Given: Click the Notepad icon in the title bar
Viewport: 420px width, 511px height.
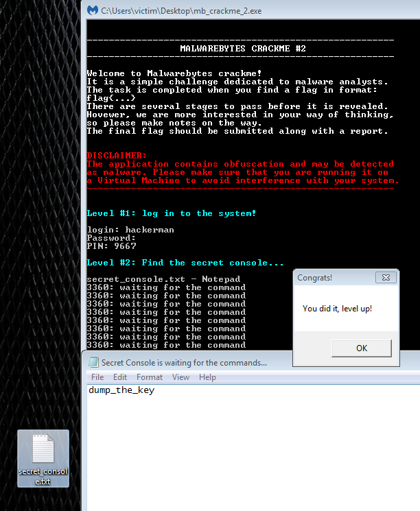Looking at the screenshot, I should (x=93, y=362).
